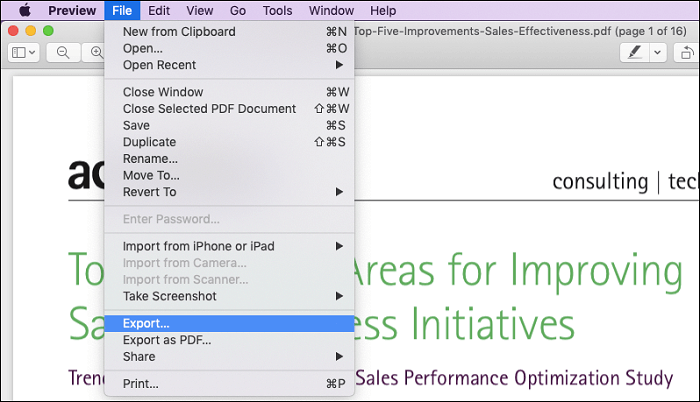Click the green full-screen window button
The width and height of the screenshot is (700, 402).
coord(48,31)
